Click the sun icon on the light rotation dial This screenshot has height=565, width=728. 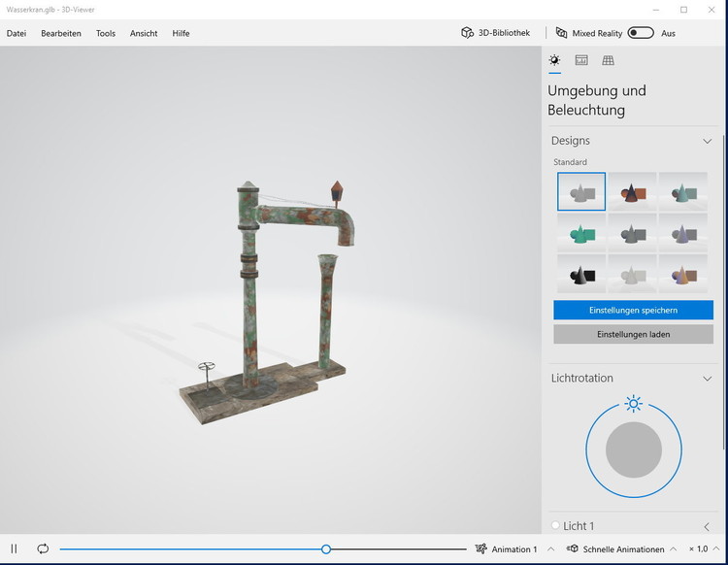click(x=634, y=404)
